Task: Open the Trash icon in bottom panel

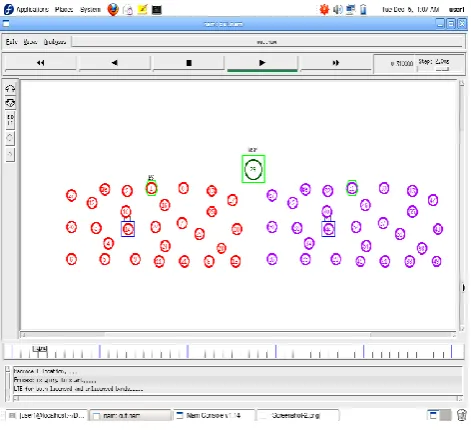Action: point(462,415)
